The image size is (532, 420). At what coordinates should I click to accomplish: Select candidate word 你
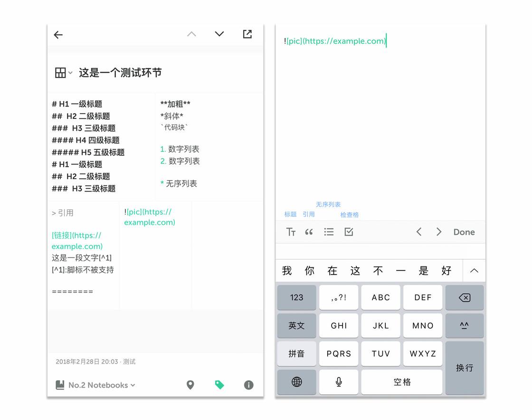309,271
